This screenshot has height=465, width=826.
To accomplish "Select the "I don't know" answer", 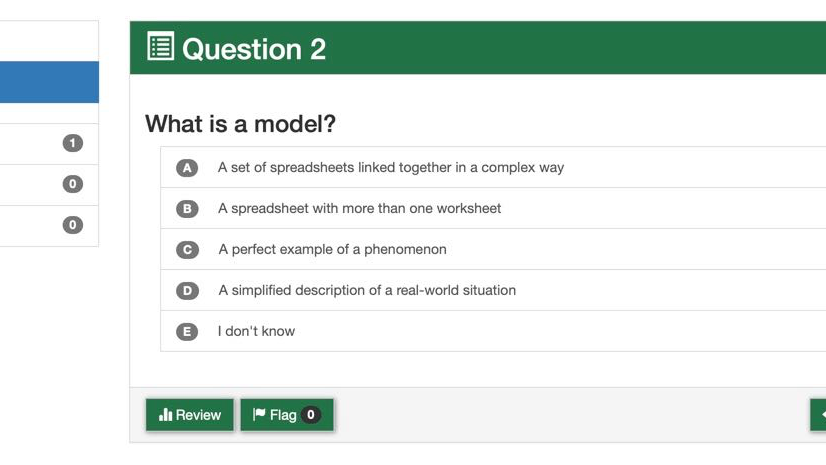I will coord(257,331).
